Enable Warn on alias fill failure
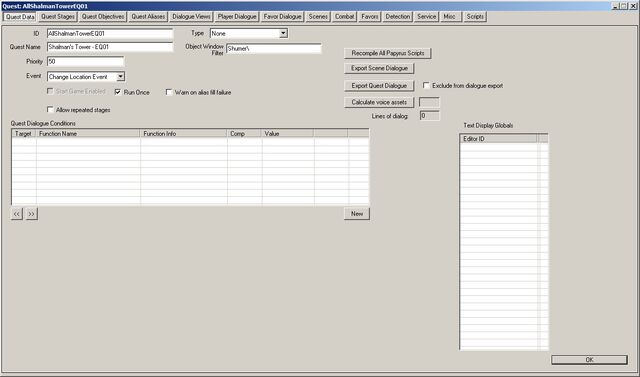This screenshot has width=640, height=377. 169,92
